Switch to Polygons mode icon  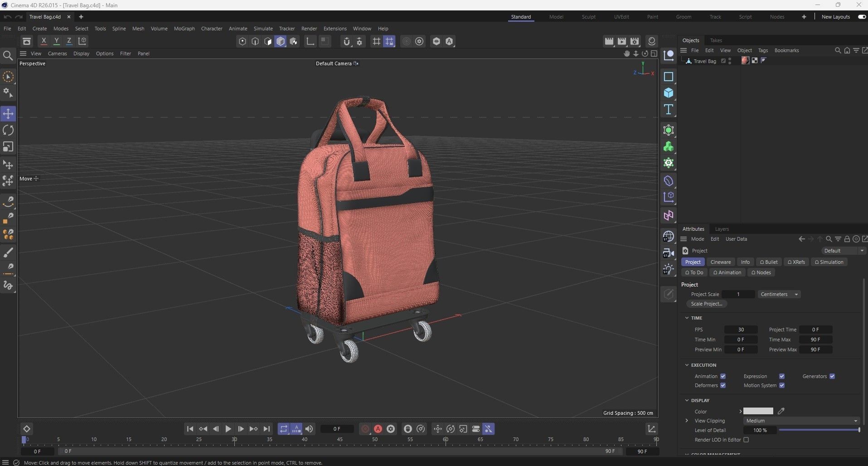[x=268, y=41]
